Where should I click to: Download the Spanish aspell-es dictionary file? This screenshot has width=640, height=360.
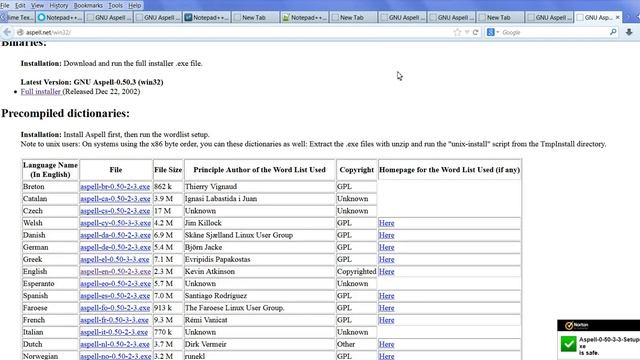click(x=115, y=296)
